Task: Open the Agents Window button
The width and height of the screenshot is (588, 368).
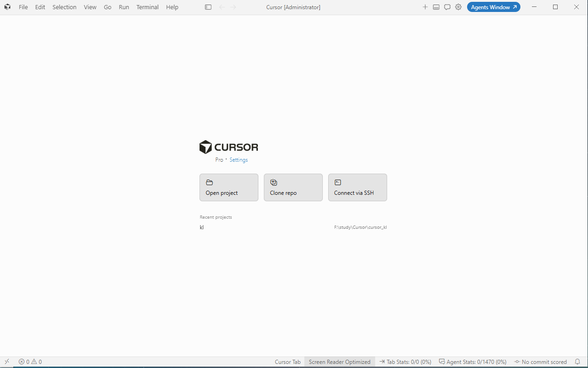Action: pyautogui.click(x=494, y=7)
